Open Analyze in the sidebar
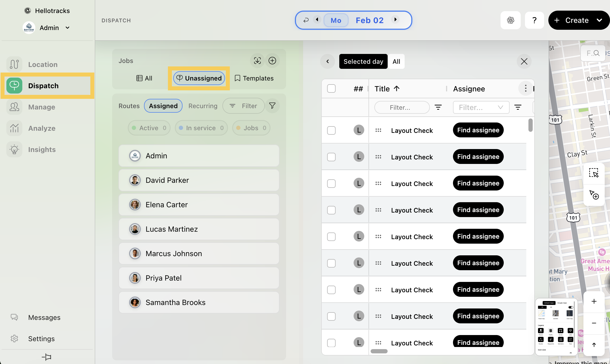 (42, 128)
